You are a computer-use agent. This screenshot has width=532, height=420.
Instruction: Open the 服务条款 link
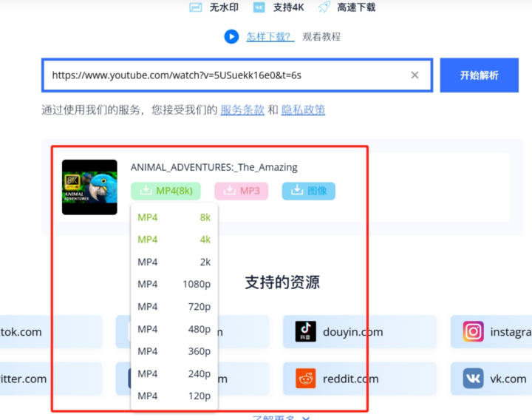click(x=242, y=110)
